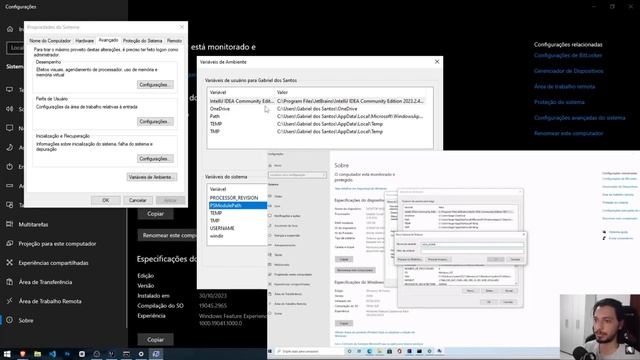
Task: Switch to the Nome do Computador tab
Action: [50, 41]
